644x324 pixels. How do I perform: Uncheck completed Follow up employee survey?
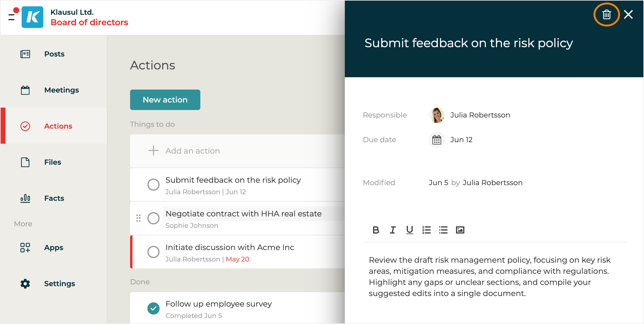coord(153,308)
